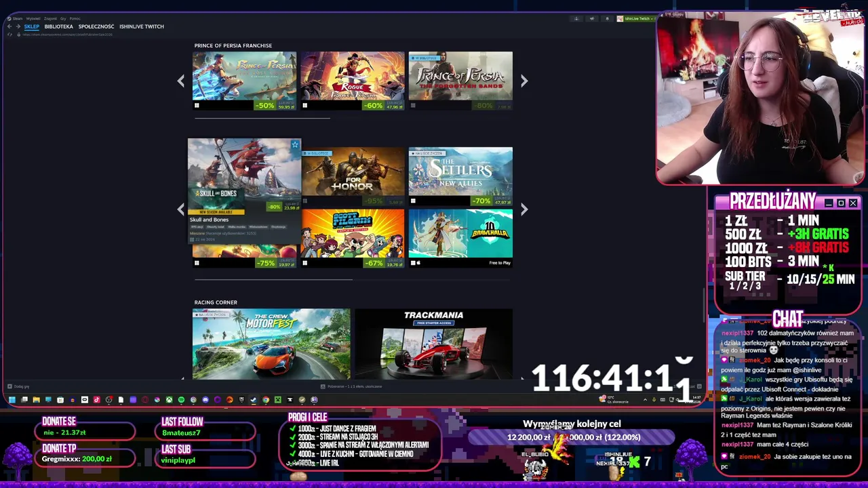Open the ISHINLIVE TWITCH profile tab
Image resolution: width=868 pixels, height=488 pixels.
click(x=142, y=26)
